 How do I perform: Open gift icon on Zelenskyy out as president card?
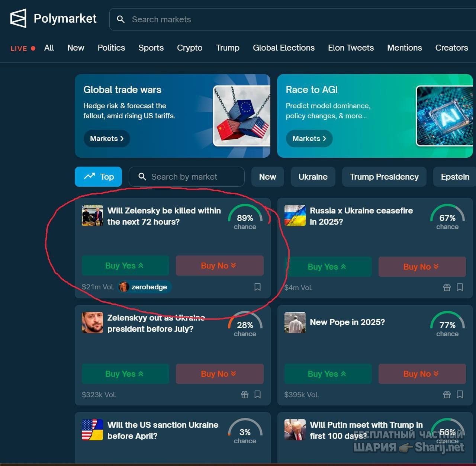(x=244, y=395)
